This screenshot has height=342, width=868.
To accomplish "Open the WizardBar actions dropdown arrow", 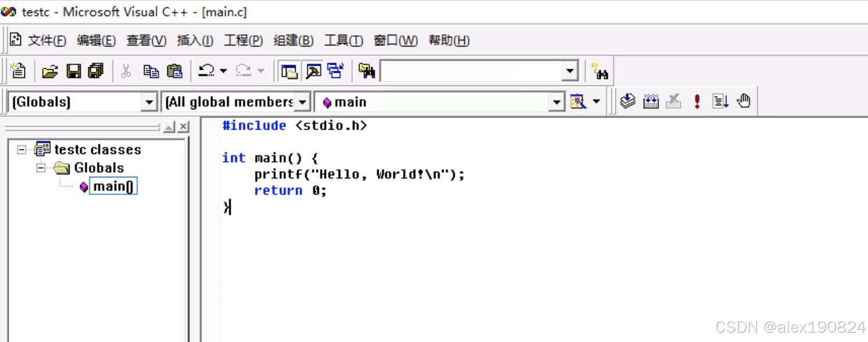I will tap(596, 102).
